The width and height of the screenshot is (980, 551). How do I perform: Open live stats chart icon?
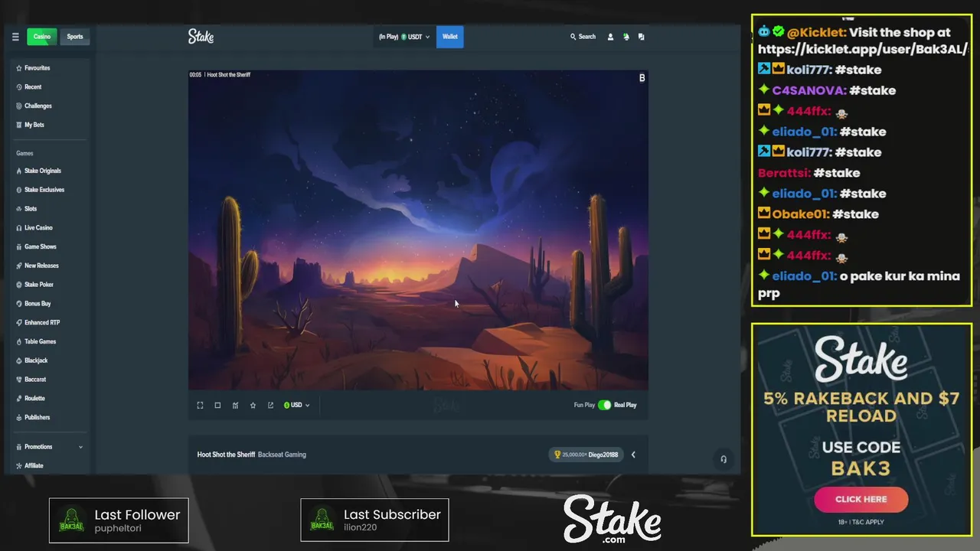pyautogui.click(x=235, y=406)
